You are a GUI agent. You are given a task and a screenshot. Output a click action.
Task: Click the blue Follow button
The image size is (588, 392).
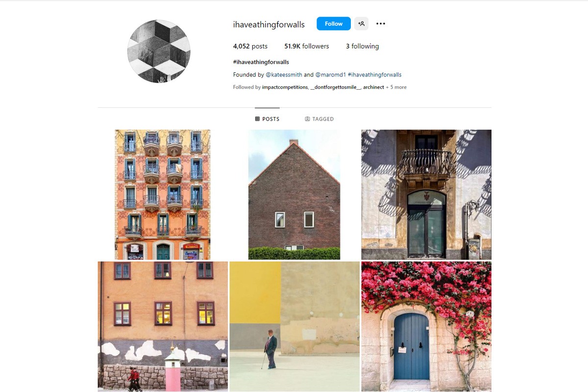click(x=333, y=24)
